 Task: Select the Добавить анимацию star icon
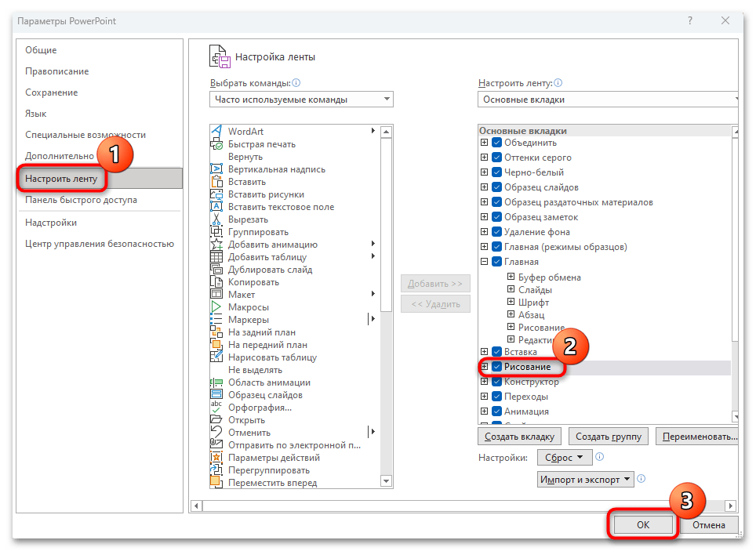[216, 244]
